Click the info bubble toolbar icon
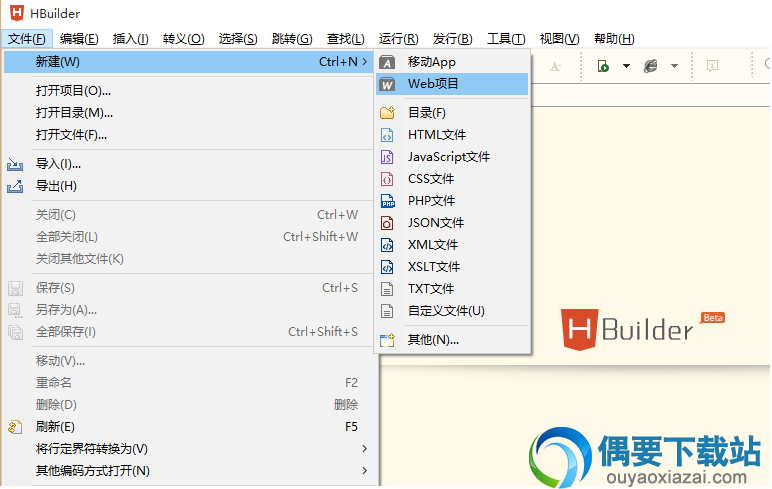The image size is (772, 489). coord(712,66)
